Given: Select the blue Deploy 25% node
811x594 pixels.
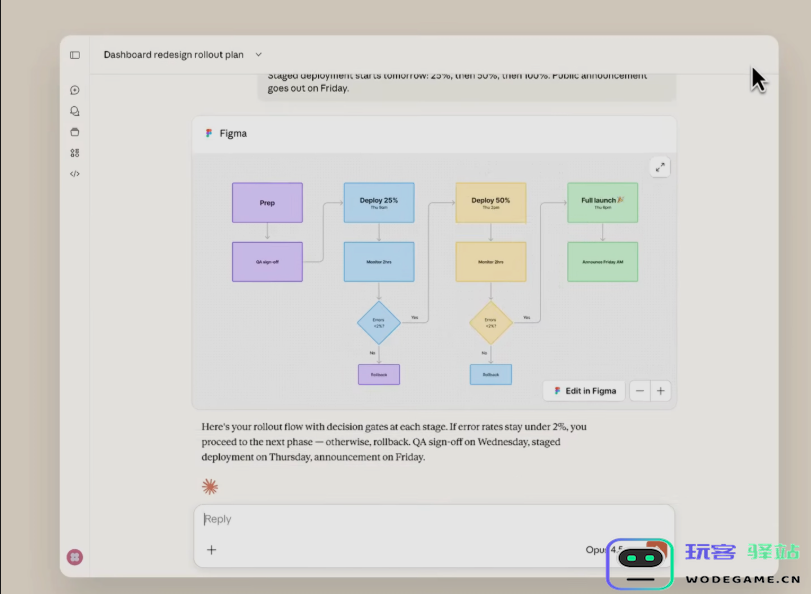Looking at the screenshot, I should point(379,202).
